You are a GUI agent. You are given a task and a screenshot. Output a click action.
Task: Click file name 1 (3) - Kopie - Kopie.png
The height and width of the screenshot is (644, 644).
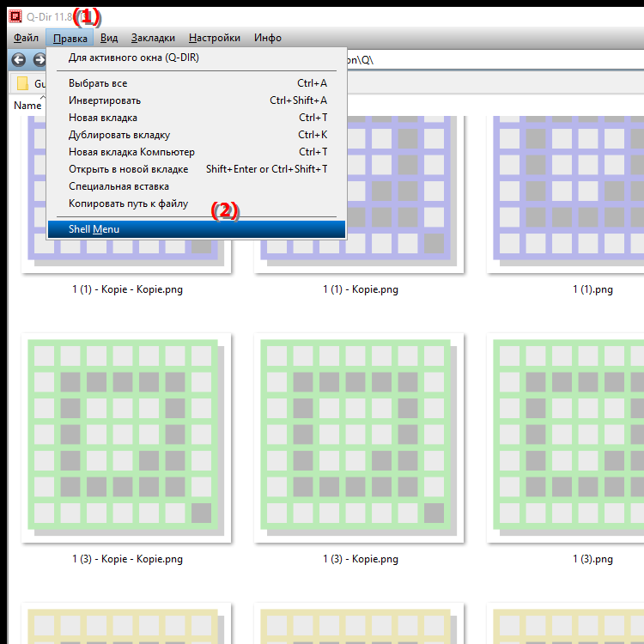pos(127,559)
